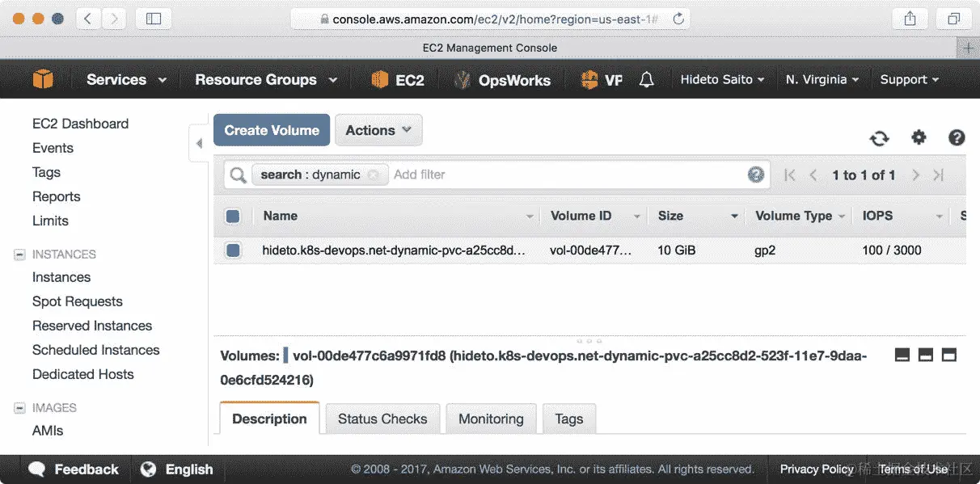
Task: Click Safari forward navigation button
Action: 113,18
